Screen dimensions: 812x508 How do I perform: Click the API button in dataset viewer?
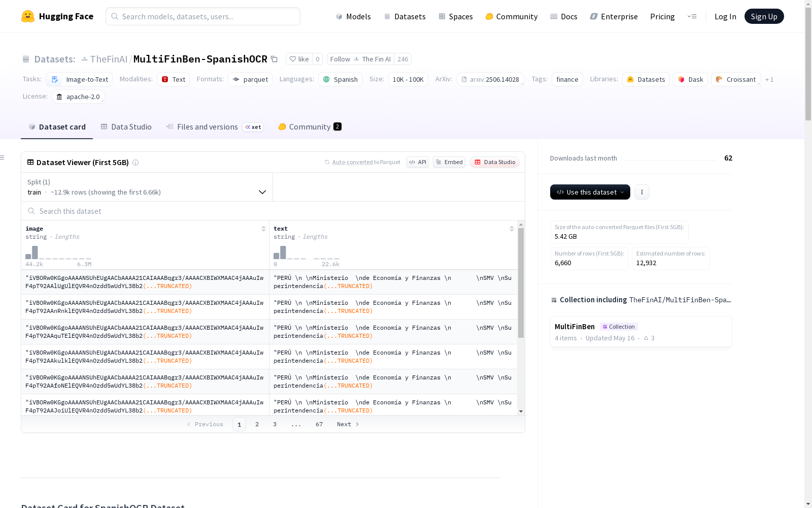[418, 162]
